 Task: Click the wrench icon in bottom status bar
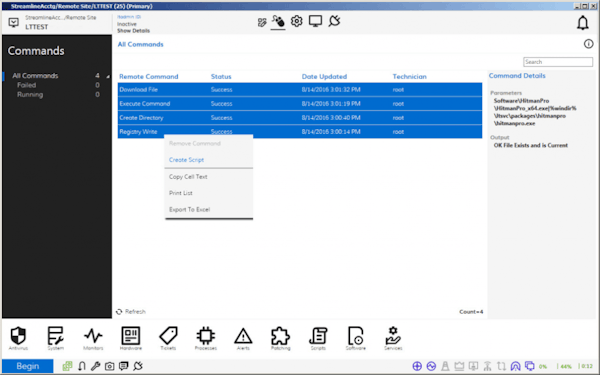coord(95,366)
